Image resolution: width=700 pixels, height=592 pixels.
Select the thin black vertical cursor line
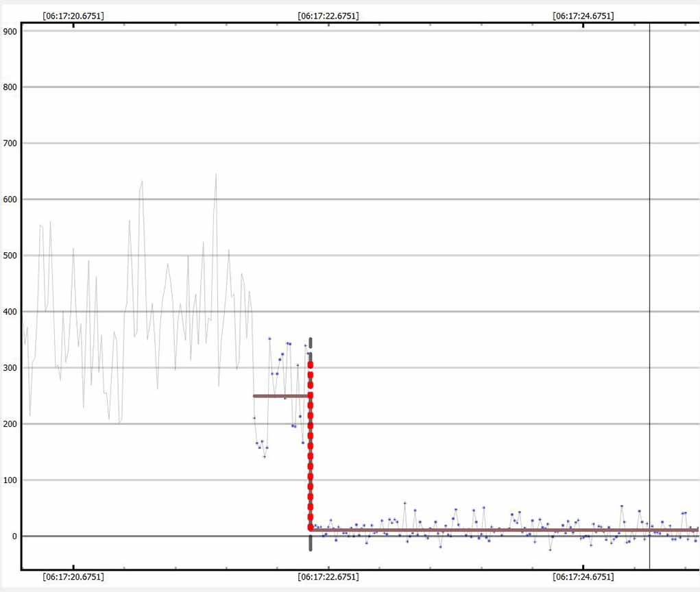pos(649,274)
